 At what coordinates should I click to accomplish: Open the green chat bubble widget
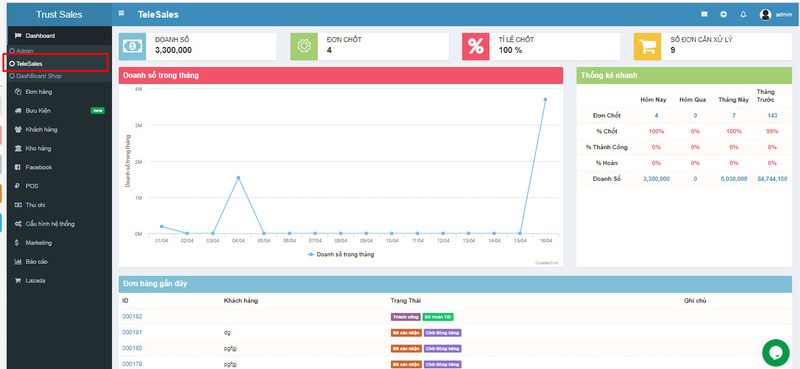tap(776, 353)
